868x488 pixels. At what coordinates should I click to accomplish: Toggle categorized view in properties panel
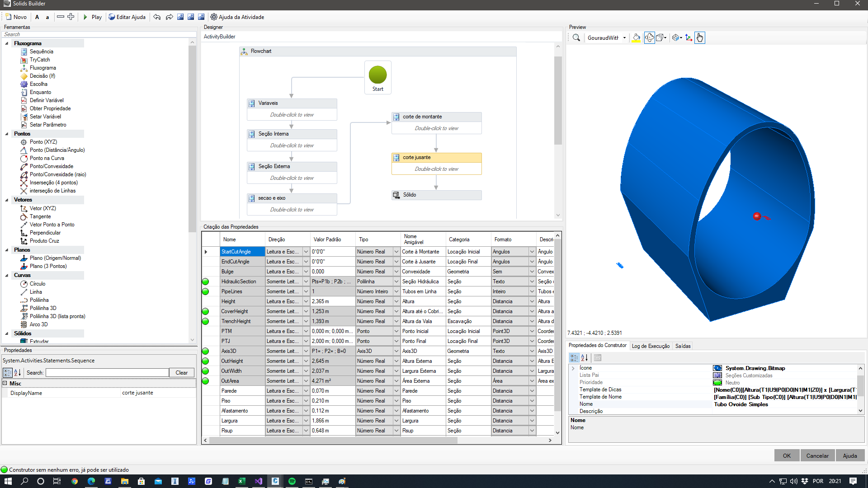coord(7,373)
